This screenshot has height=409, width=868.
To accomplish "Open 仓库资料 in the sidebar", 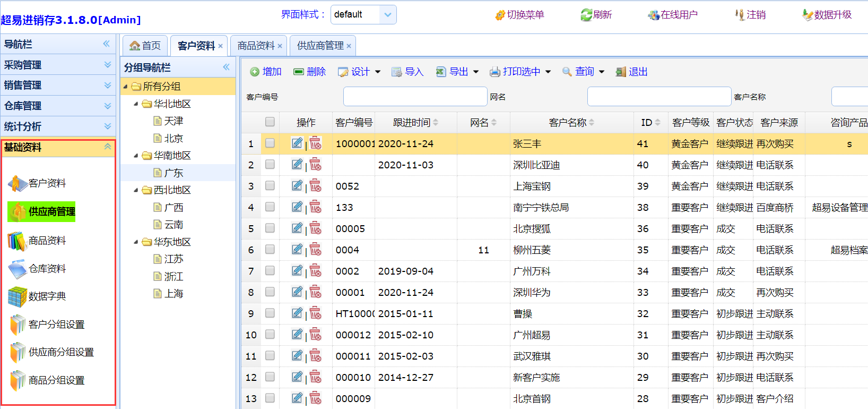I will click(x=47, y=269).
